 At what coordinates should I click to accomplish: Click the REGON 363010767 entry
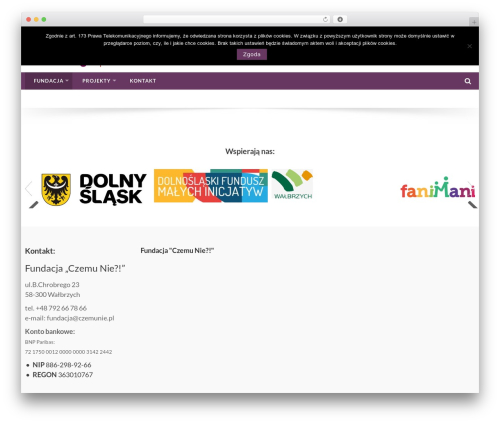[x=62, y=375]
